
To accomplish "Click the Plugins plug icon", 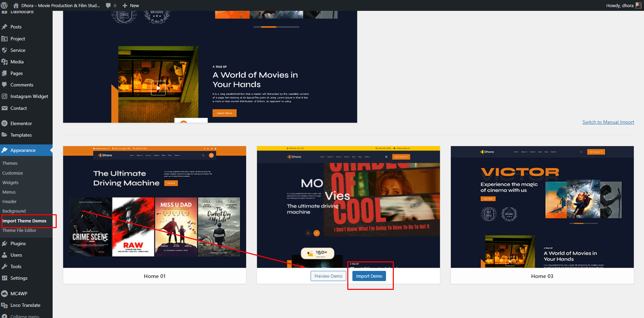I will (x=4, y=243).
